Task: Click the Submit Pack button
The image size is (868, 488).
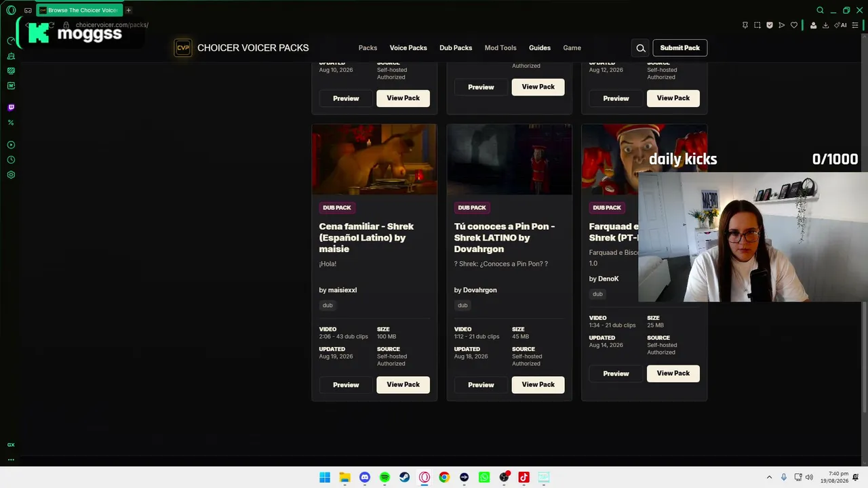Action: (679, 48)
